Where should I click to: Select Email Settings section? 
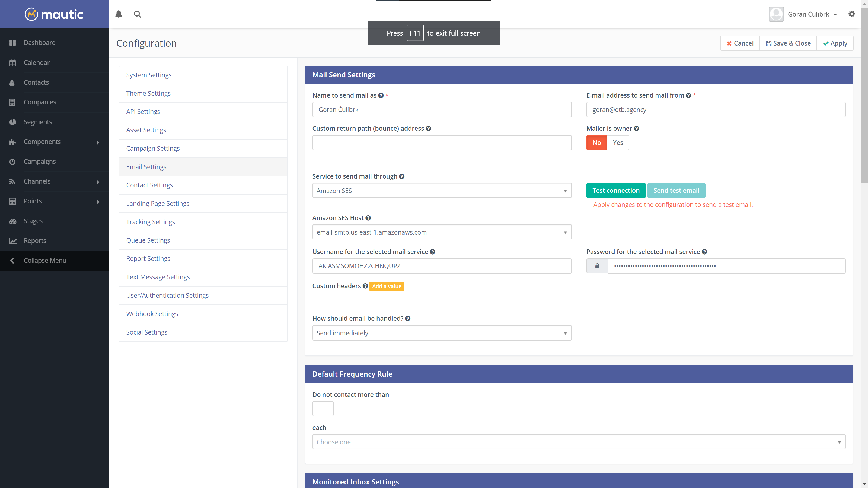pos(203,167)
